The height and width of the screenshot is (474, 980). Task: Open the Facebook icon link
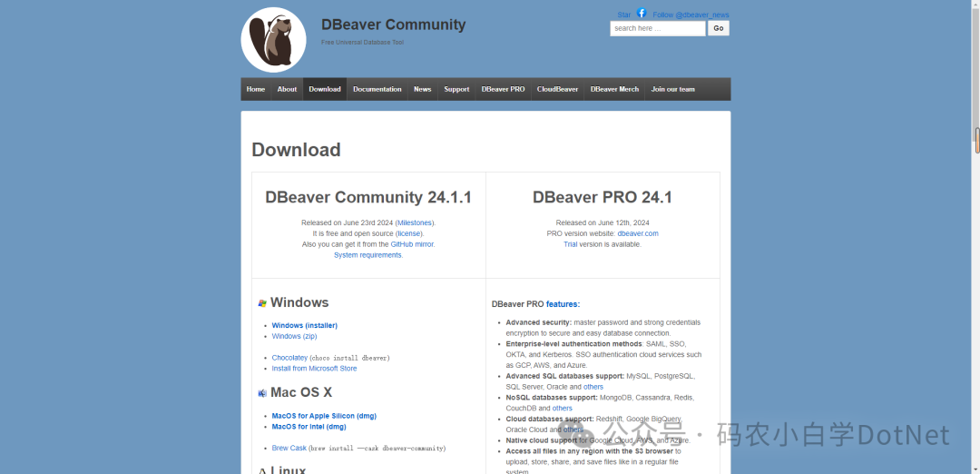coord(642,13)
